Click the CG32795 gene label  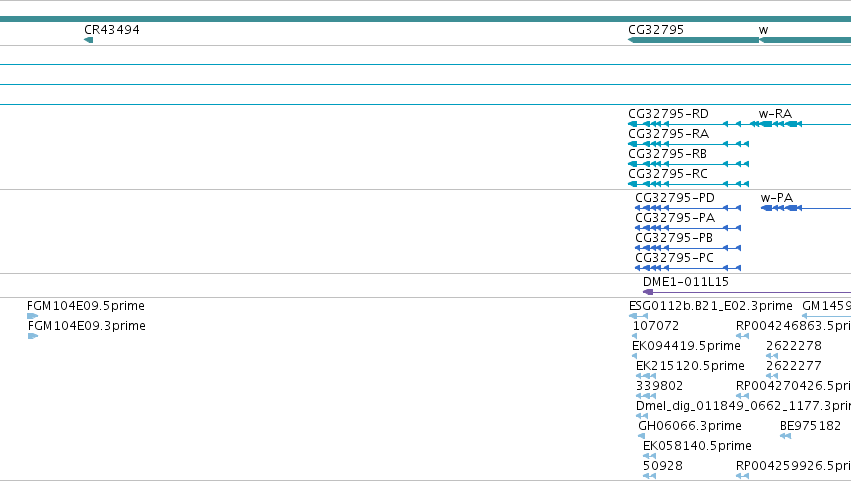(656, 30)
